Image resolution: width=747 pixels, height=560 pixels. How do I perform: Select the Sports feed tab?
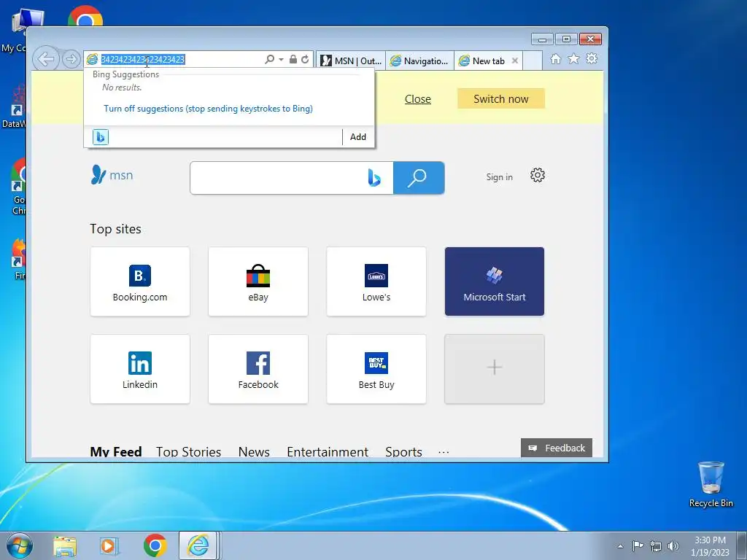403,451
